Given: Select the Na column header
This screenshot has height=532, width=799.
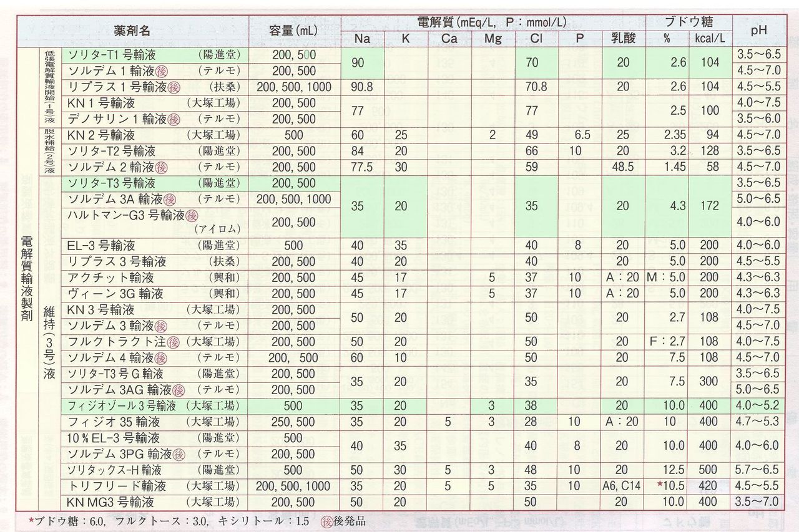Looking at the screenshot, I should (x=362, y=39).
